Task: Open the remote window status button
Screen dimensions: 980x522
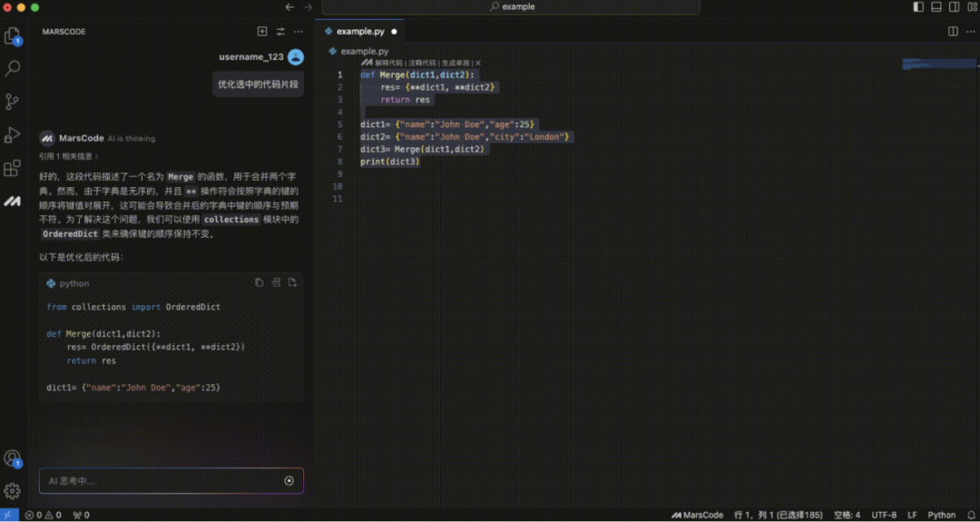Action: click(9, 515)
